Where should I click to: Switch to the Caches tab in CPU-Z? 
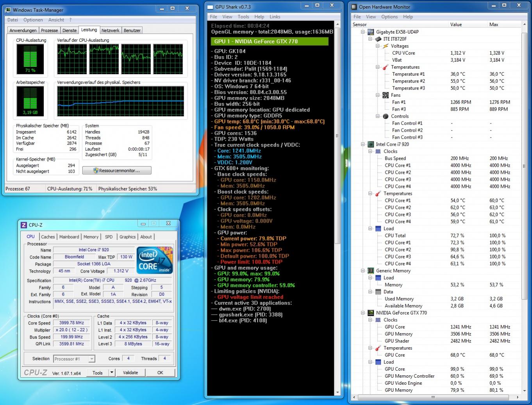[x=48, y=237]
